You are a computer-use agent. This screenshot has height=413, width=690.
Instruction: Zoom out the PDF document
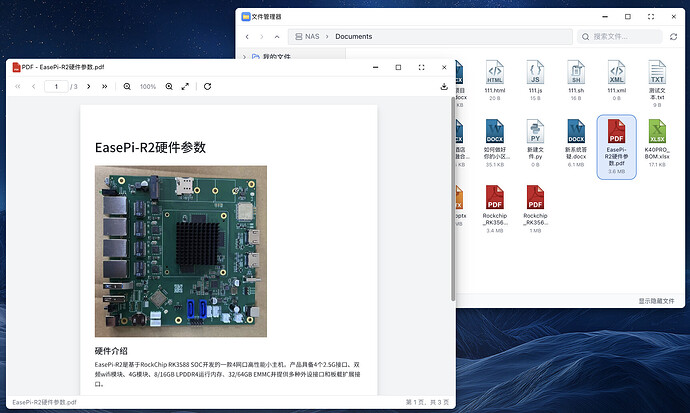coord(127,87)
